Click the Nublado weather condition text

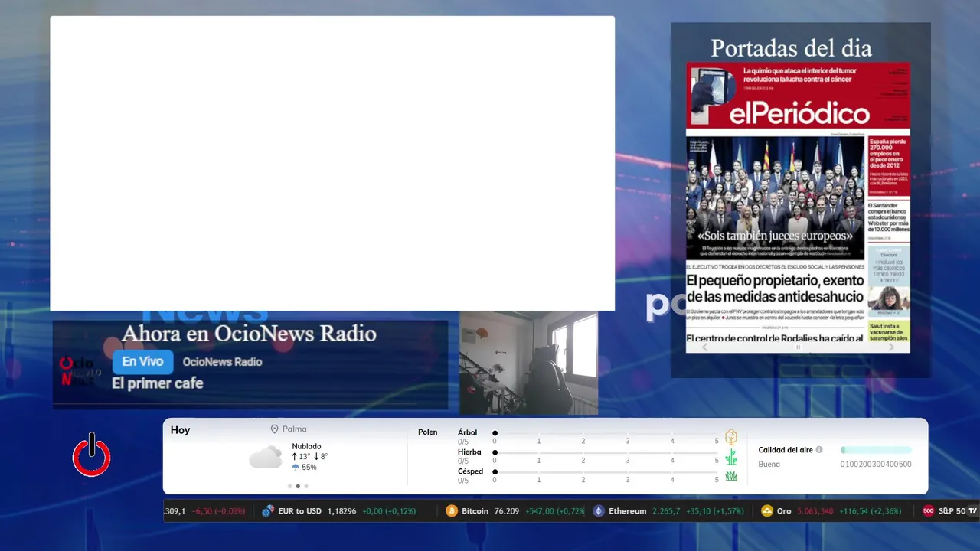306,446
